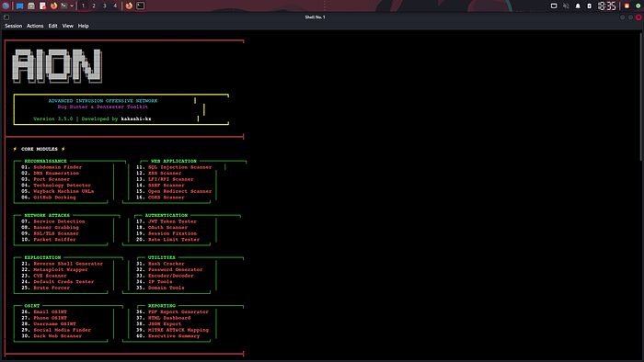Click the 'Default Creds Tester' entry
Viewport: 644px width, 362px height.
63,282
